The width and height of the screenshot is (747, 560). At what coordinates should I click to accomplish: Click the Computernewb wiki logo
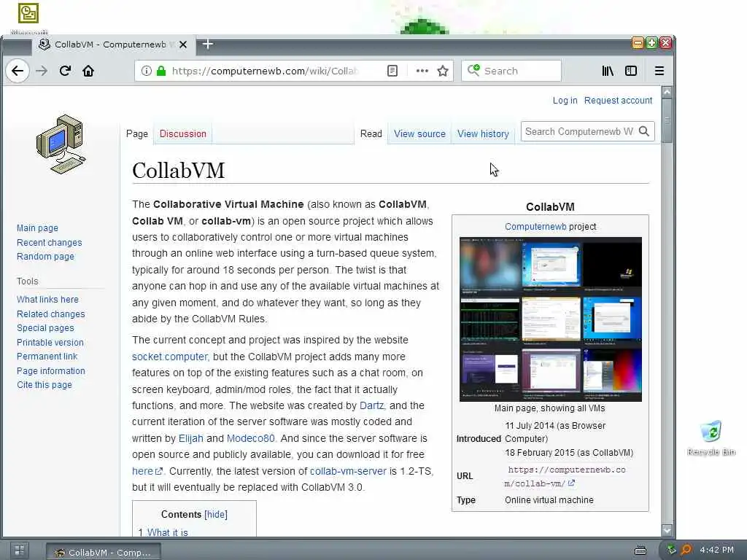(61, 144)
